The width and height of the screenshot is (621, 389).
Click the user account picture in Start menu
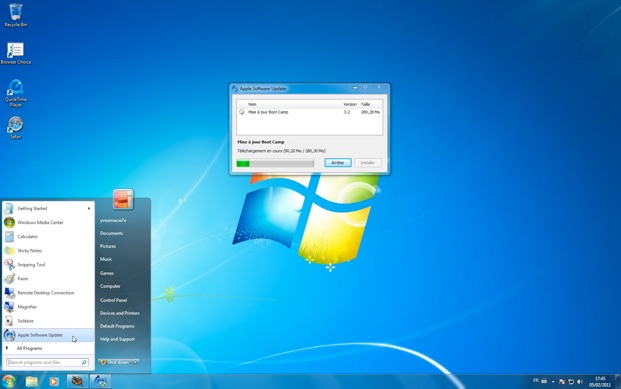[123, 199]
